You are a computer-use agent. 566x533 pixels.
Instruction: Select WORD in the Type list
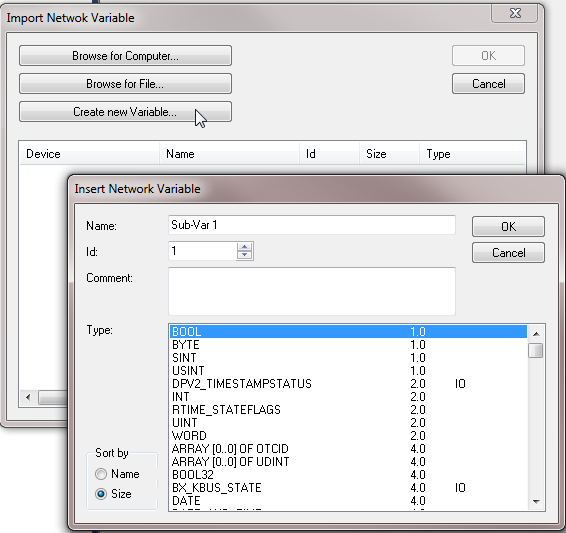click(348, 436)
